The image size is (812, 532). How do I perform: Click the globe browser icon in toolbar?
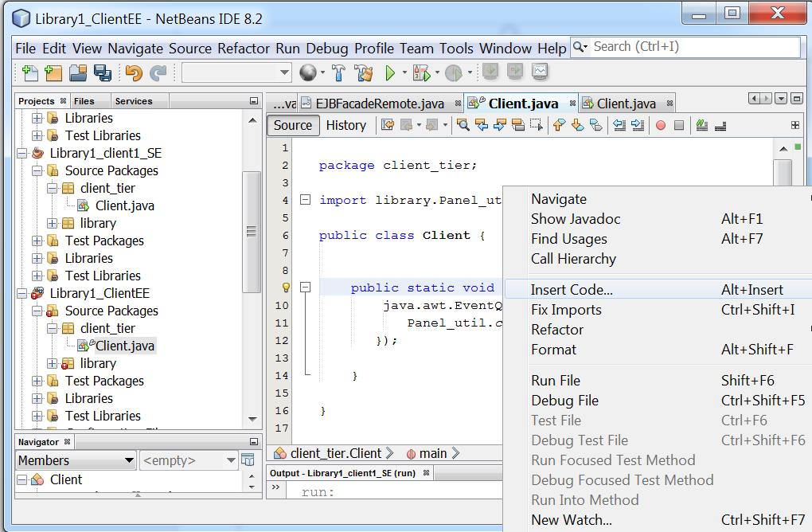click(x=308, y=73)
